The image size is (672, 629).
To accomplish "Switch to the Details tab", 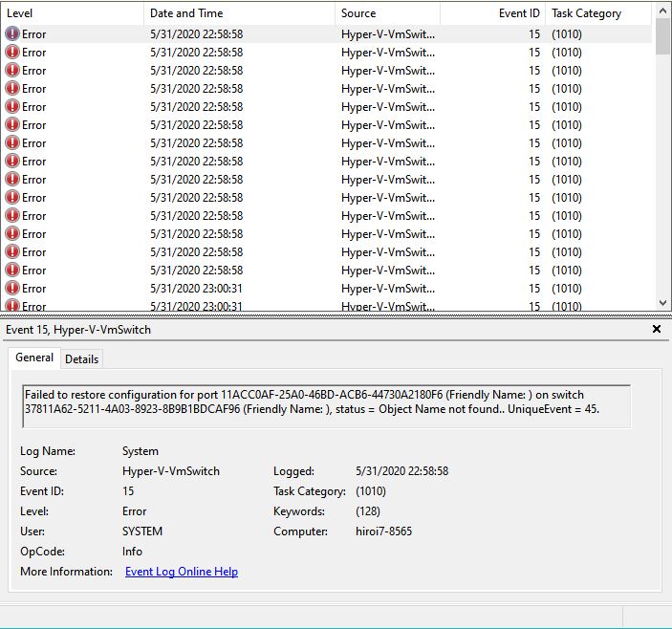I will tap(82, 359).
